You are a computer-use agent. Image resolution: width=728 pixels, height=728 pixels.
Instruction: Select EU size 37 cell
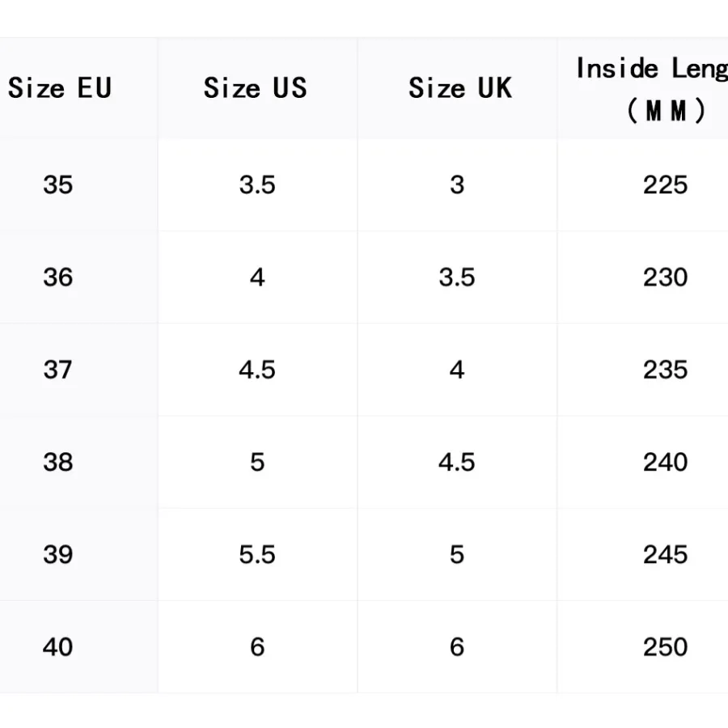pos(58,370)
